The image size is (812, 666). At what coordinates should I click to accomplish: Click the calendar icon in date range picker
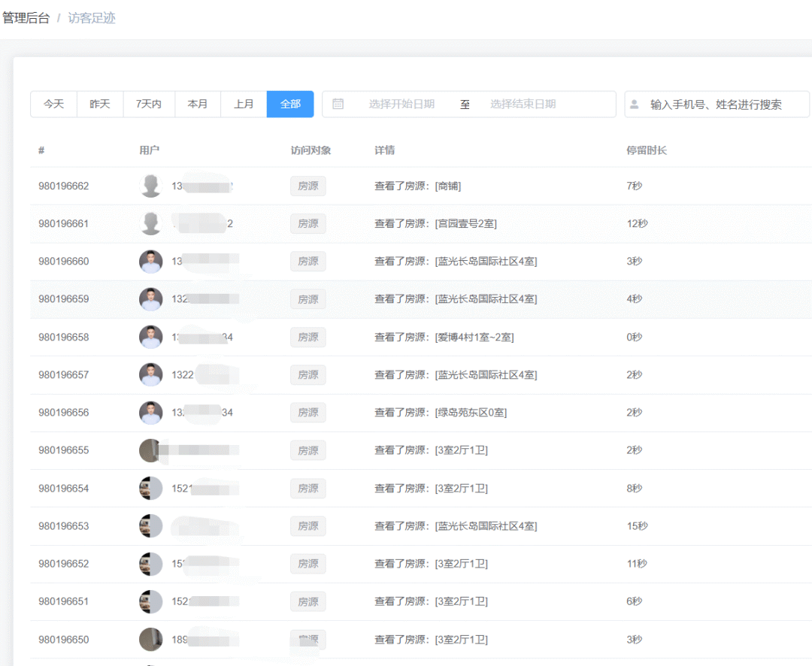tap(338, 104)
